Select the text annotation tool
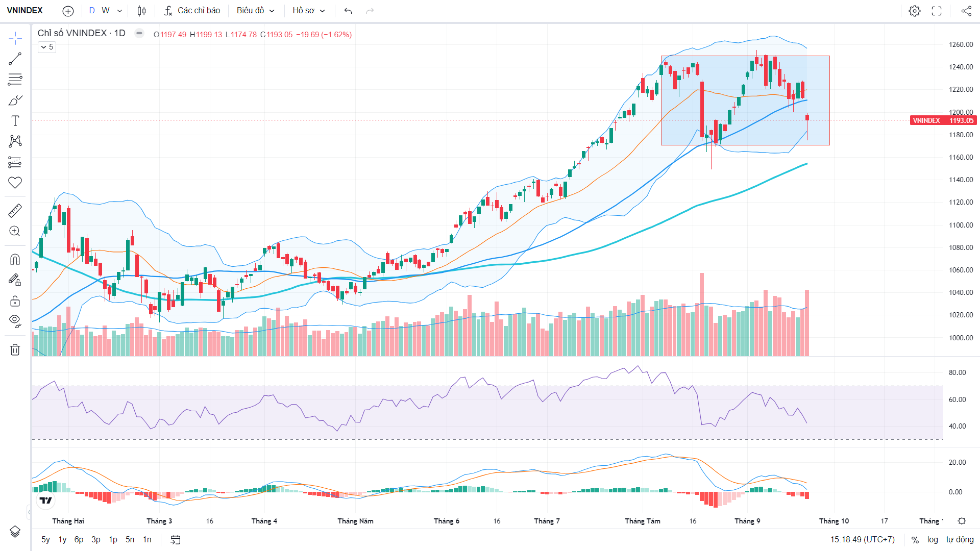980x551 pixels. tap(15, 120)
